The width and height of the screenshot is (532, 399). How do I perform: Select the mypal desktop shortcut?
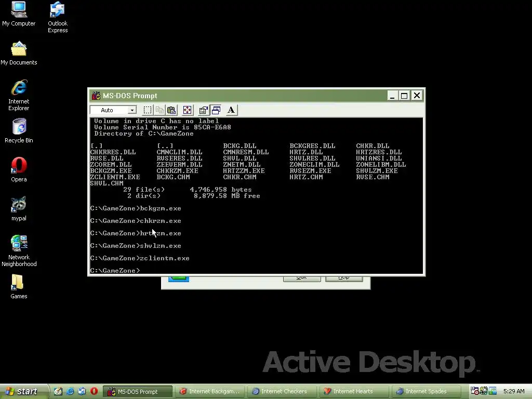pyautogui.click(x=19, y=209)
